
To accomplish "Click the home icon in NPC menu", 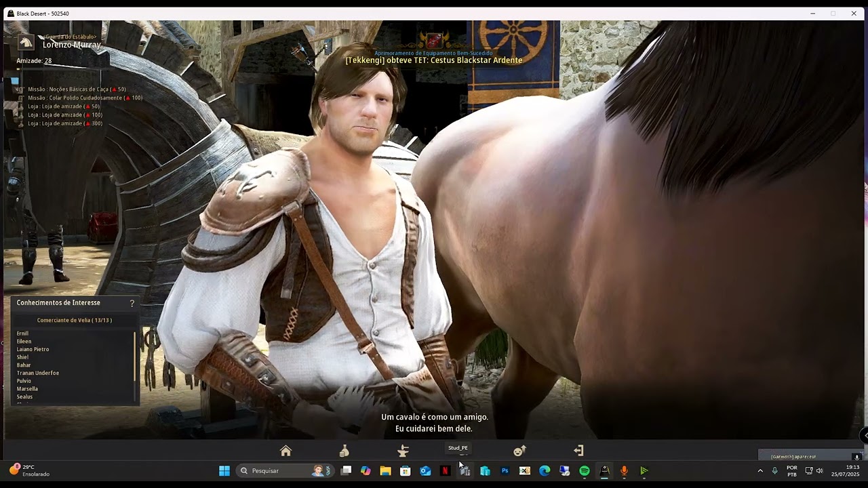I will tap(285, 451).
